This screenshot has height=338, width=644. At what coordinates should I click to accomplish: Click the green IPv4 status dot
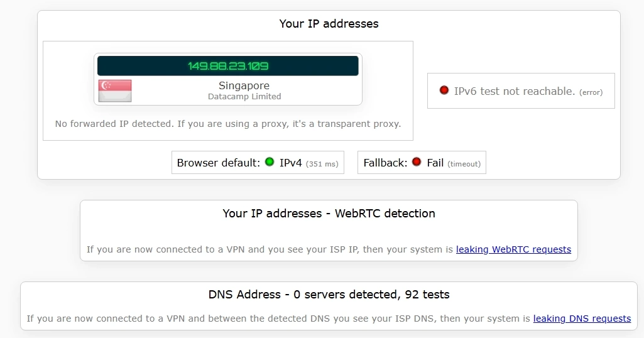270,162
